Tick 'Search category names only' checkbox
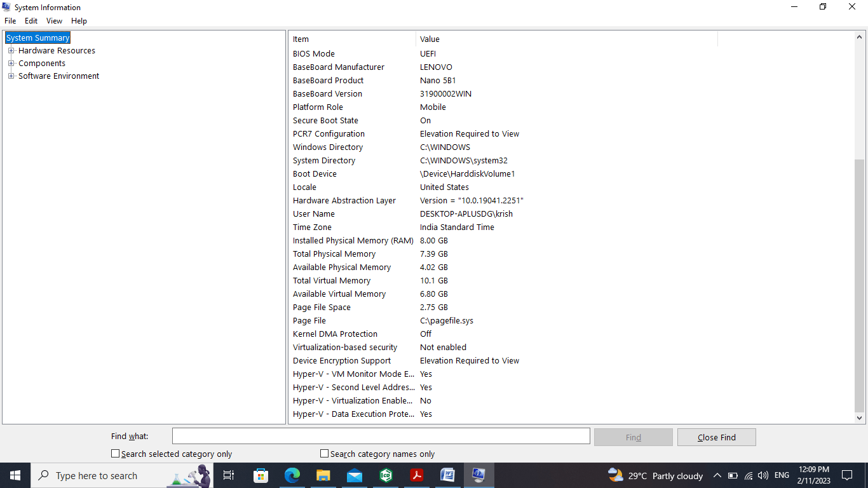Viewport: 868px width, 488px height. [324, 454]
